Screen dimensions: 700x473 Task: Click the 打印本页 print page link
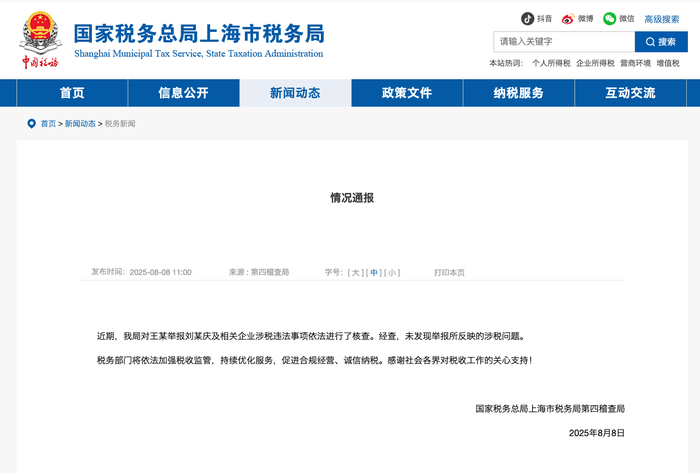(449, 272)
